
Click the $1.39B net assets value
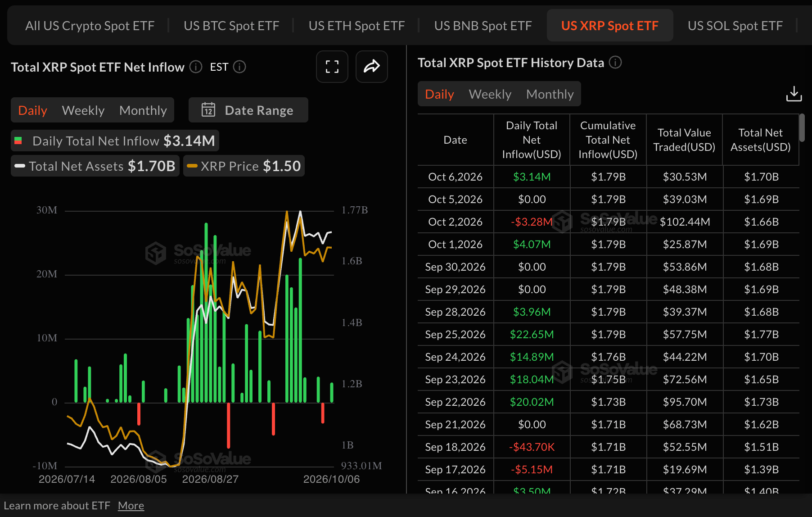(x=761, y=470)
